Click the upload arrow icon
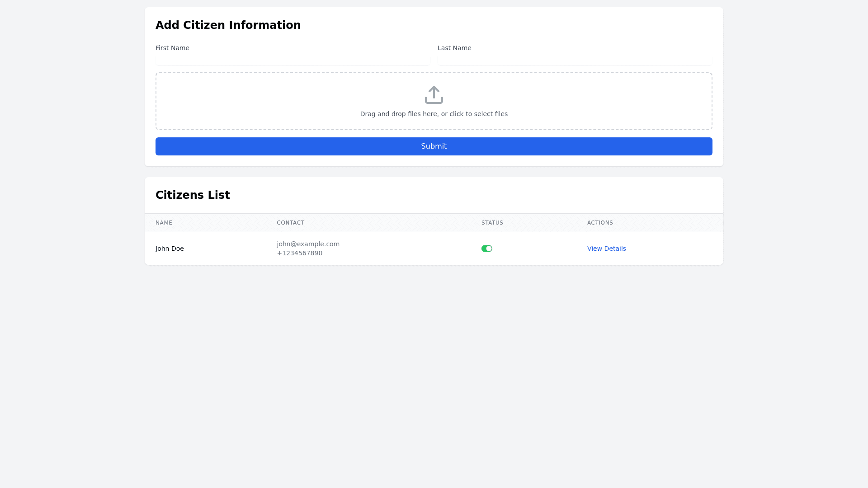Viewport: 868px width, 488px height. click(434, 95)
